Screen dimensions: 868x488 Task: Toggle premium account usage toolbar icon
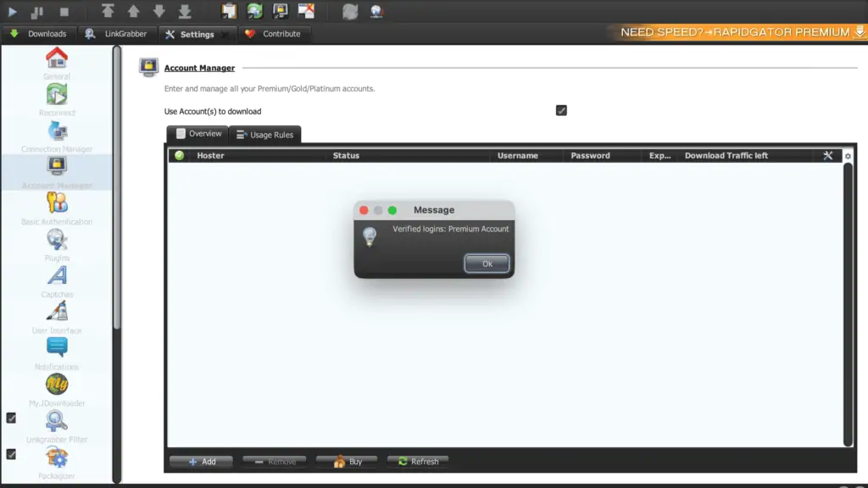pos(281,10)
